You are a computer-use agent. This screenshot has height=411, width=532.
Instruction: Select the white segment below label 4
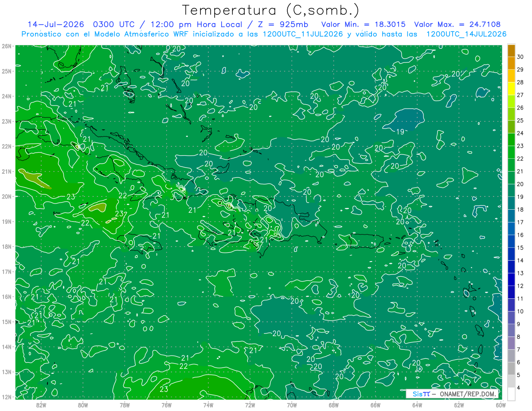coord(511,394)
